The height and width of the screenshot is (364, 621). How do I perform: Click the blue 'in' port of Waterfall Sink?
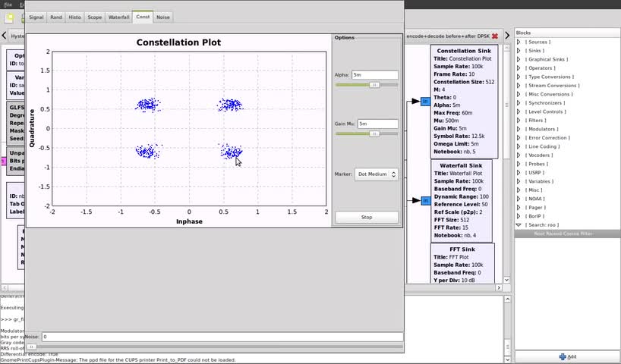425,201
